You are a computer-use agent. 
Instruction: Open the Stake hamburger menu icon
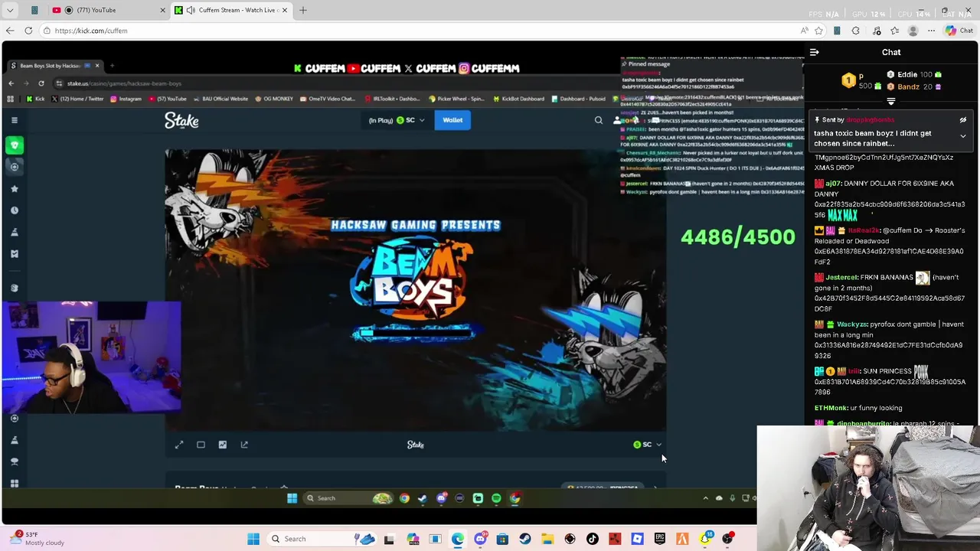pos(15,120)
